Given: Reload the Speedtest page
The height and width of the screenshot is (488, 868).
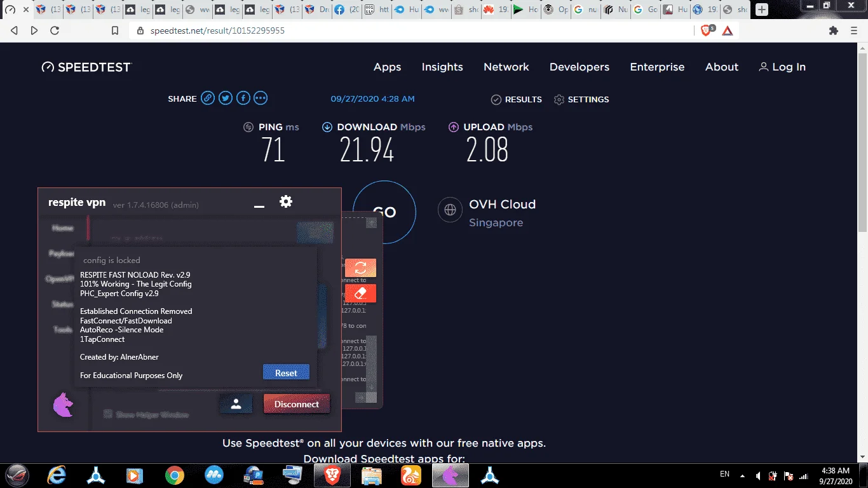Looking at the screenshot, I should (x=55, y=30).
